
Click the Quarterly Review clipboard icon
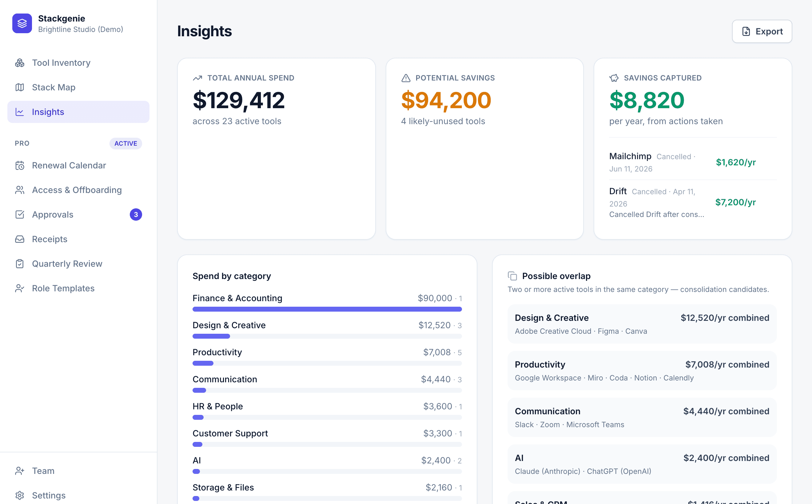tap(20, 264)
